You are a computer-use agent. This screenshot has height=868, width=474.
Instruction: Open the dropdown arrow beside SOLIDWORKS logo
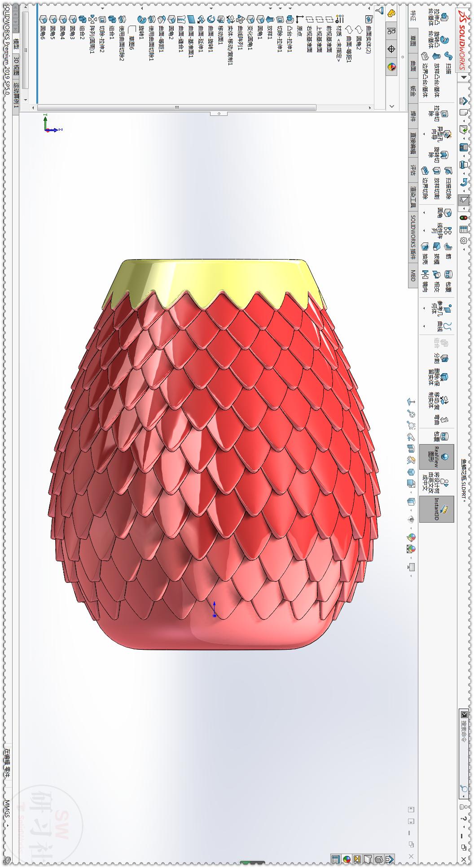click(x=464, y=77)
